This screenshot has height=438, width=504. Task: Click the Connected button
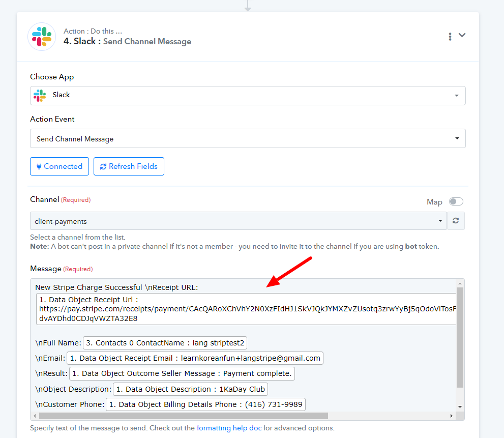[x=60, y=166]
